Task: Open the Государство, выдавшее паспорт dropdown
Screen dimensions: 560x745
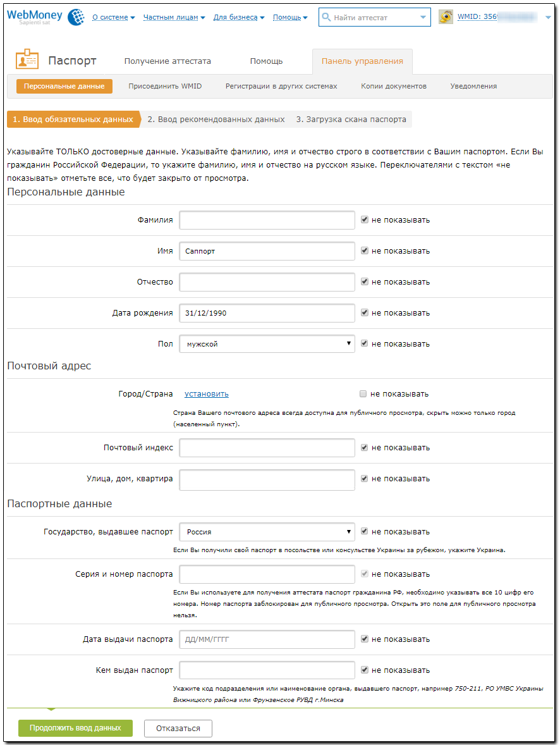Action: tap(267, 532)
